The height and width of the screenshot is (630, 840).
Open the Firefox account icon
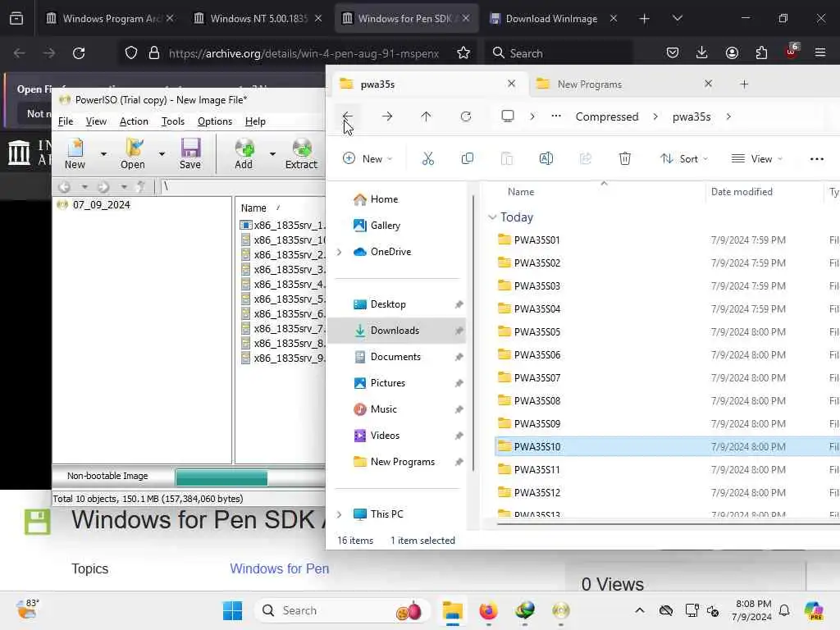pos(732,52)
